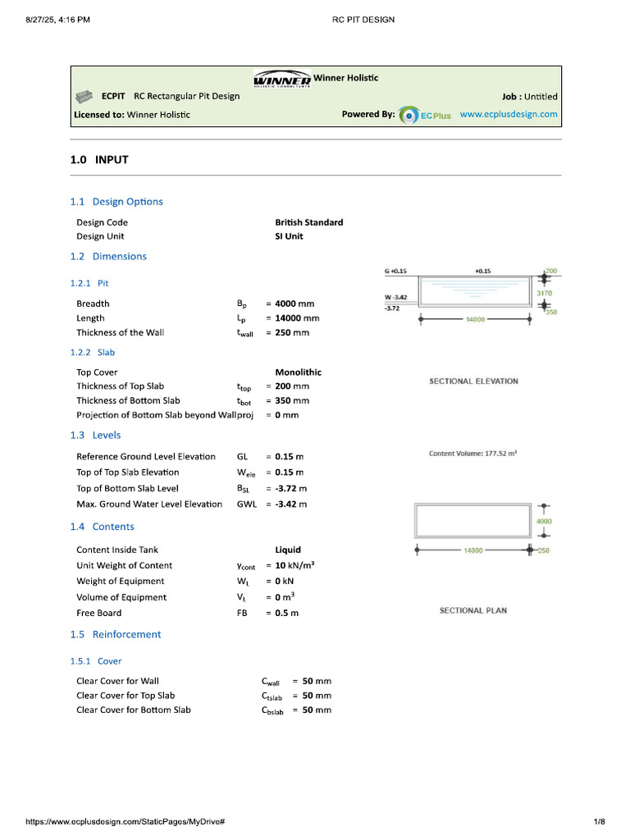Click the '8/27/25, 4:16 PM' timestamp
Viewport: 630px width, 840px height.
point(58,20)
